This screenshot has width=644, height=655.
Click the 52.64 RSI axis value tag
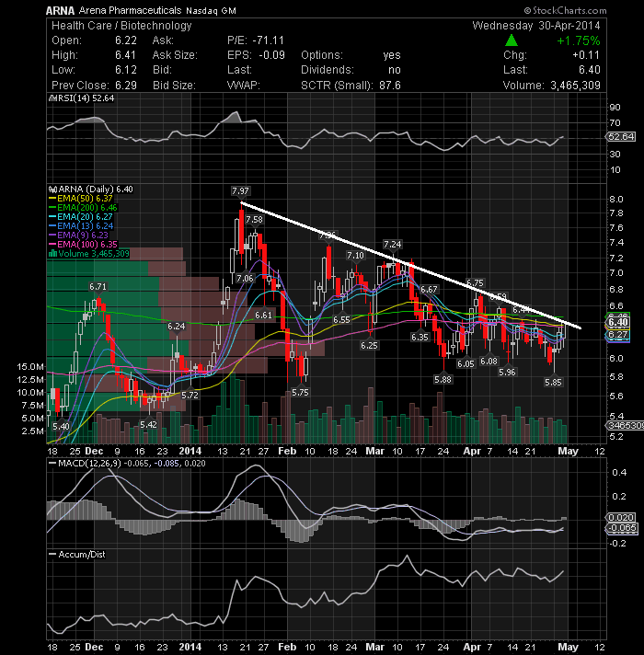[x=621, y=136]
